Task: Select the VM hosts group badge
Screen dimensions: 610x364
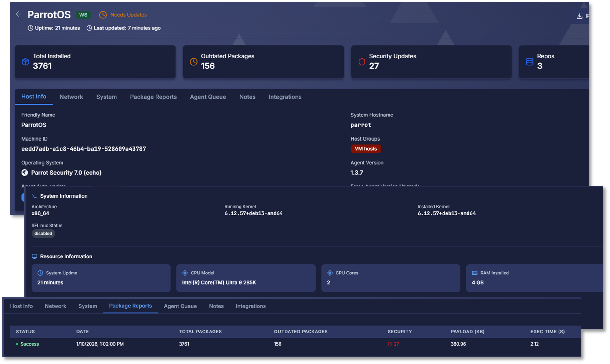Action: (x=366, y=149)
